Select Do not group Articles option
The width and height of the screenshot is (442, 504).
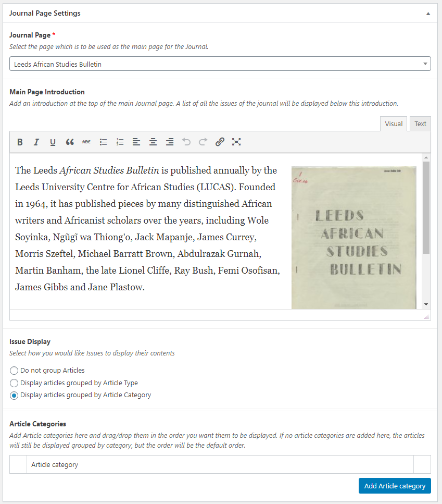point(14,371)
